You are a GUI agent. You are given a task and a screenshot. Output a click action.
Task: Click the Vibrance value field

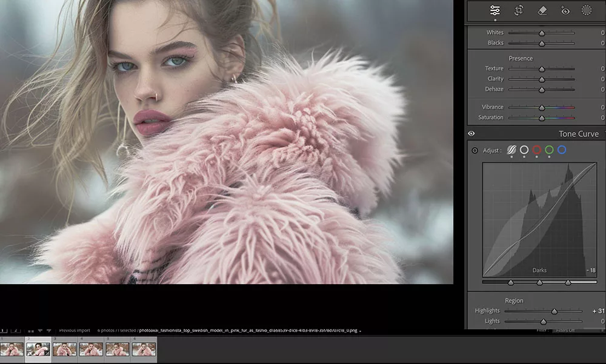coord(602,107)
